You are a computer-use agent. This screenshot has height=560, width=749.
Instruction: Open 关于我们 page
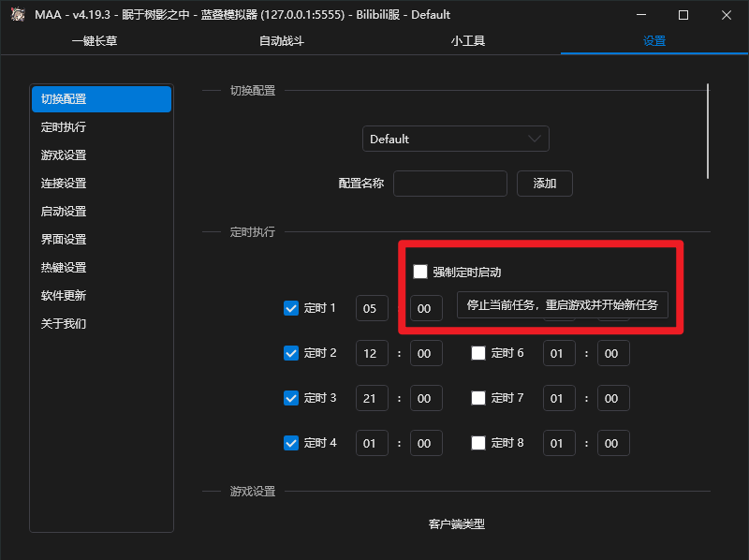(x=64, y=323)
